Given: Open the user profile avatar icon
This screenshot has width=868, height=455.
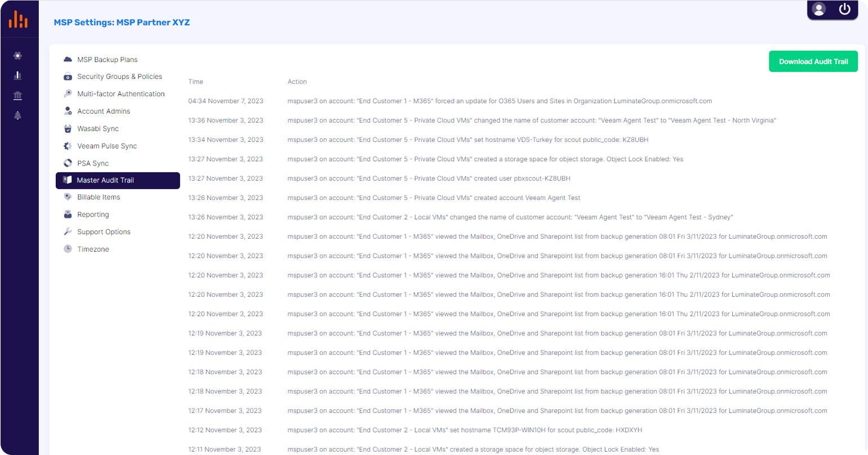Looking at the screenshot, I should [819, 10].
